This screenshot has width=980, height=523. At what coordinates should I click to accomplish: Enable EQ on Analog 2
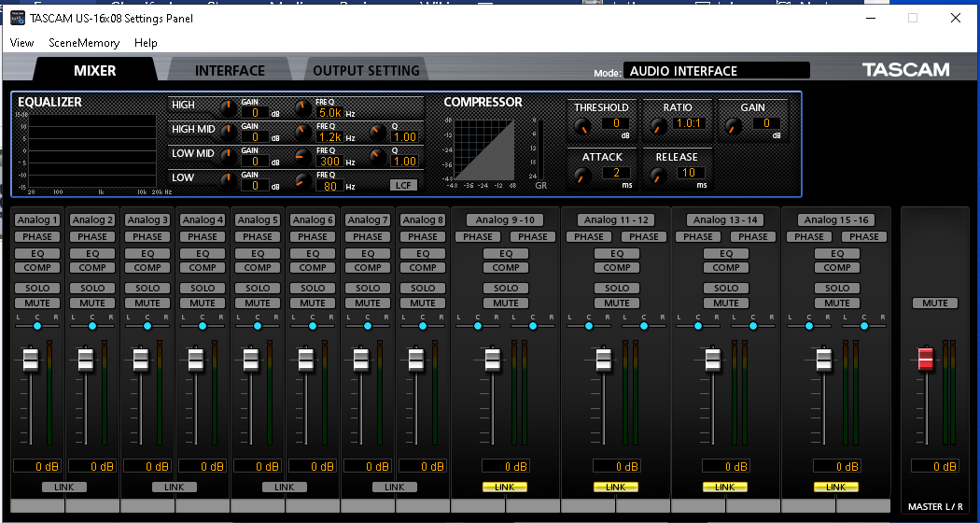[x=92, y=253]
